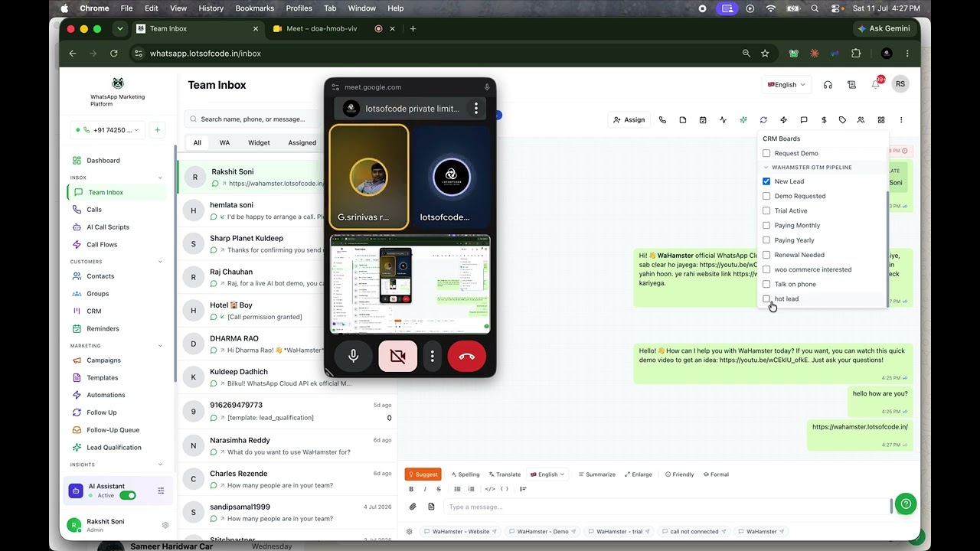Click the scroll document icon in header
980x551 pixels.
[x=851, y=84]
